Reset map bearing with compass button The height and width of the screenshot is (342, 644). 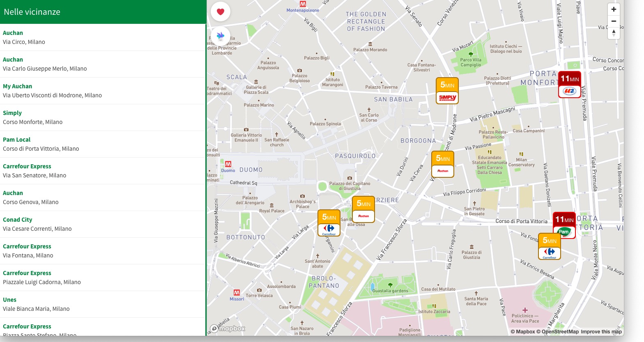tap(614, 33)
